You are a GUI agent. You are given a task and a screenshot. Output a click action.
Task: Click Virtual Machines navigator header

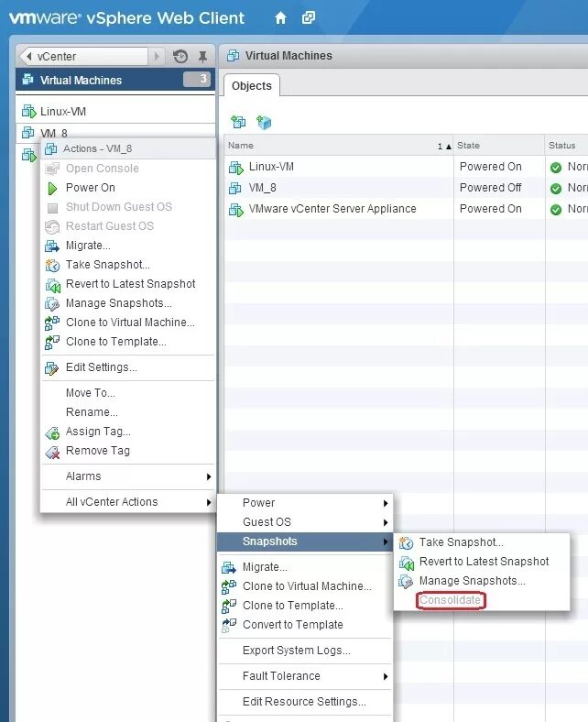115,80
